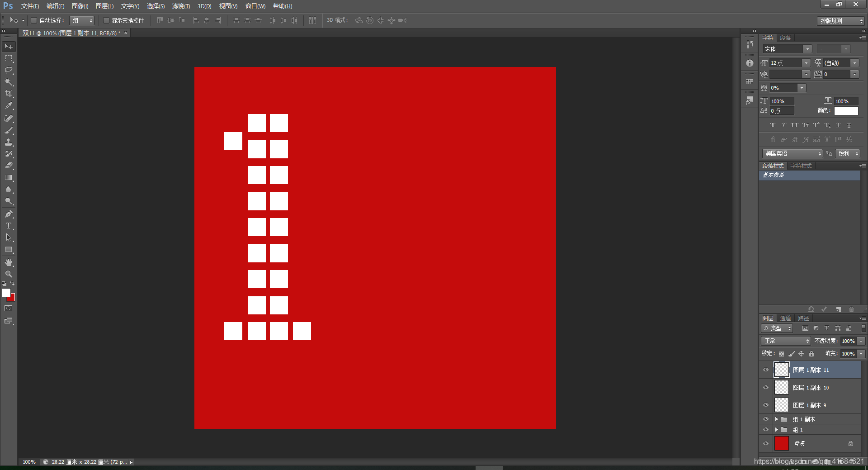Select the Eraser tool
868x470 pixels.
(9, 166)
